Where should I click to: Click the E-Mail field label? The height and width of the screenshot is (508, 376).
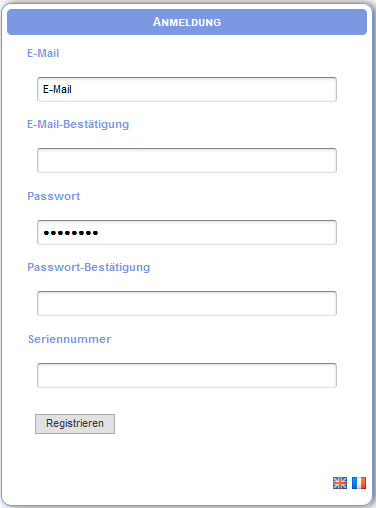(43, 53)
